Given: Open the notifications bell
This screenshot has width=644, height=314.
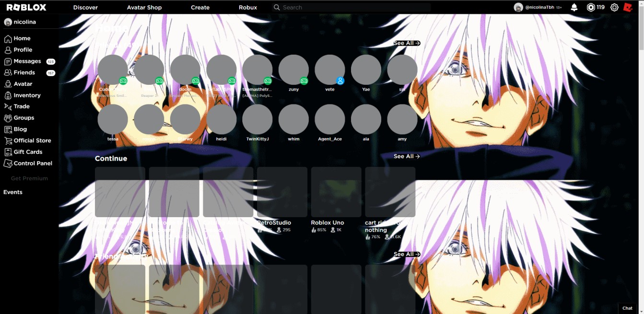Looking at the screenshot, I should click(575, 7).
